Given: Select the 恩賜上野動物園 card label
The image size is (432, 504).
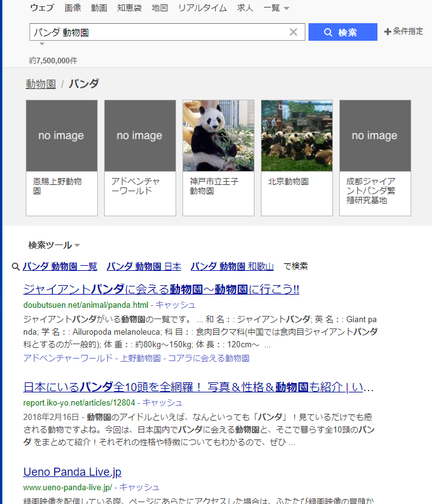Looking at the screenshot, I should [x=57, y=186].
